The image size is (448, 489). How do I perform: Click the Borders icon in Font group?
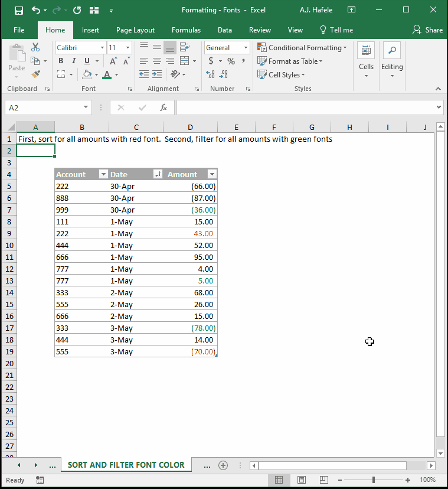point(61,74)
